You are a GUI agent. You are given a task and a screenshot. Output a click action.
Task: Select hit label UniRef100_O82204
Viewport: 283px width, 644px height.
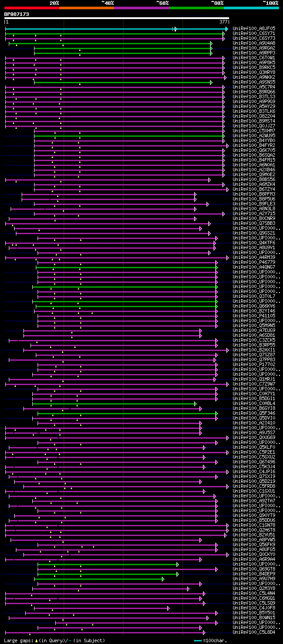(x=254, y=116)
